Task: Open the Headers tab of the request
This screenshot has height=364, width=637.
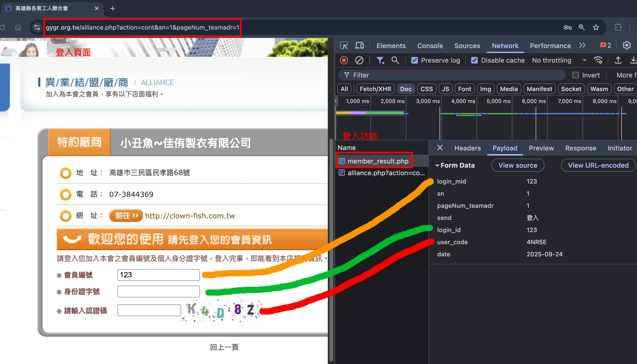Action: (467, 148)
